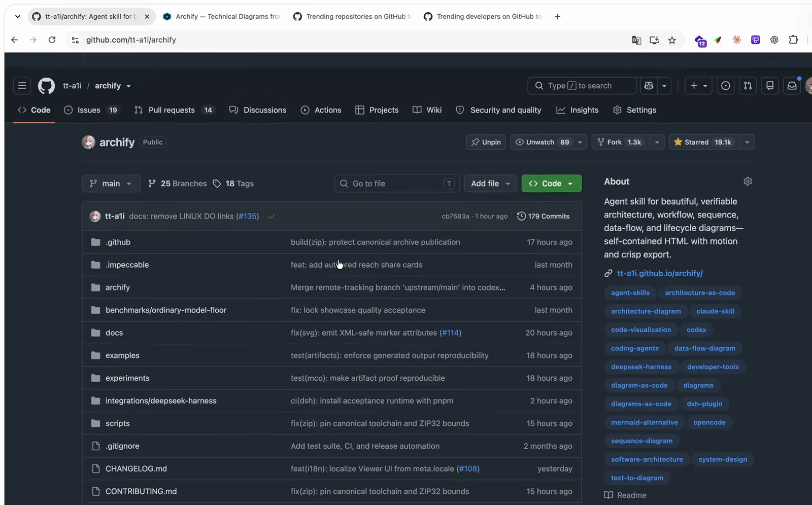The width and height of the screenshot is (812, 505).
Task: Click the .github folder icon
Action: (95, 242)
